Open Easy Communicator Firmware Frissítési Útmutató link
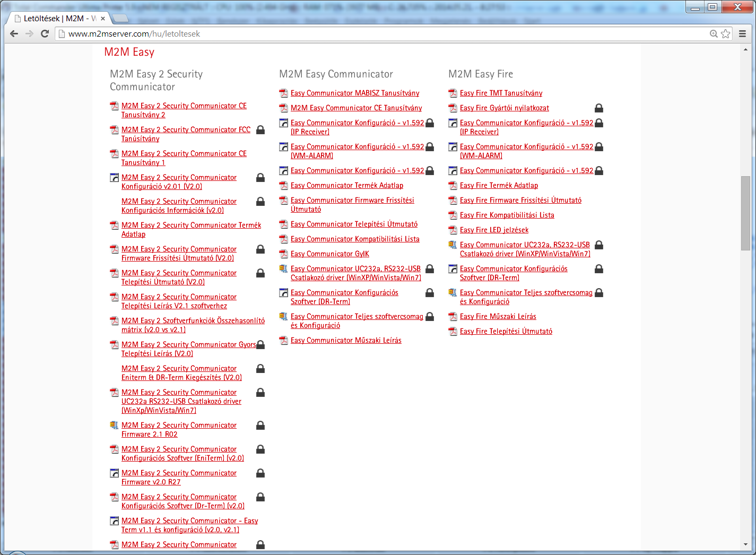Image resolution: width=756 pixels, height=555 pixels. tap(352, 205)
